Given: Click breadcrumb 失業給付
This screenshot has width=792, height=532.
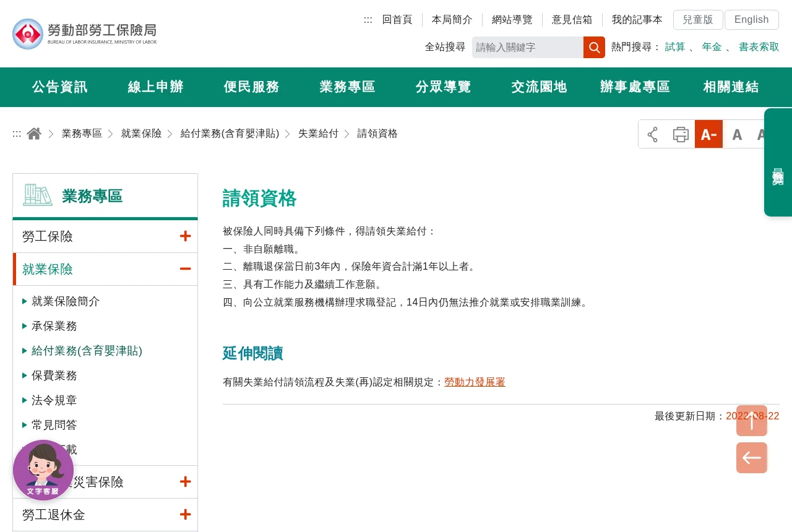Looking at the screenshot, I should [x=319, y=134].
